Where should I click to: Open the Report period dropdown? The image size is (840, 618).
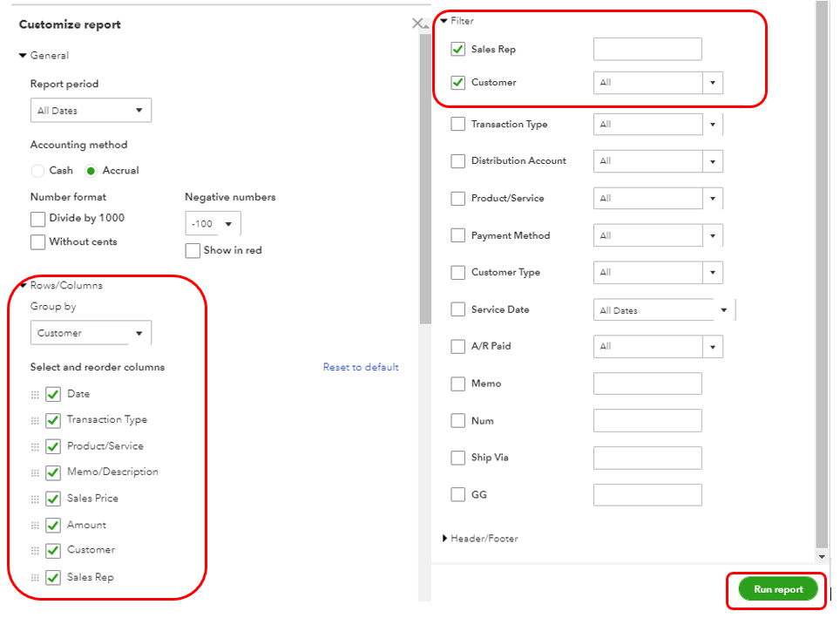coord(91,111)
